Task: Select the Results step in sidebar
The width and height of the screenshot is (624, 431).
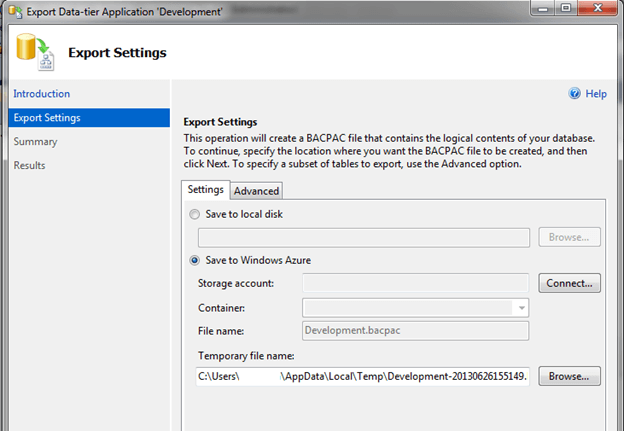Action: click(29, 166)
